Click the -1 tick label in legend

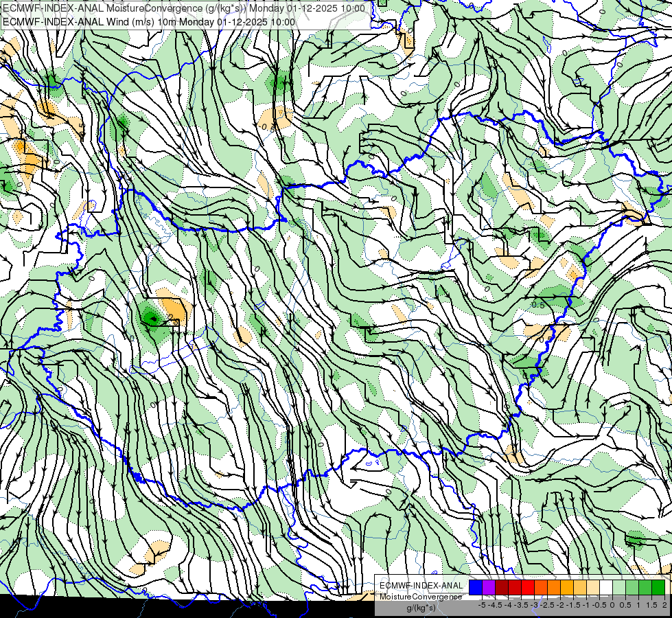point(586,605)
